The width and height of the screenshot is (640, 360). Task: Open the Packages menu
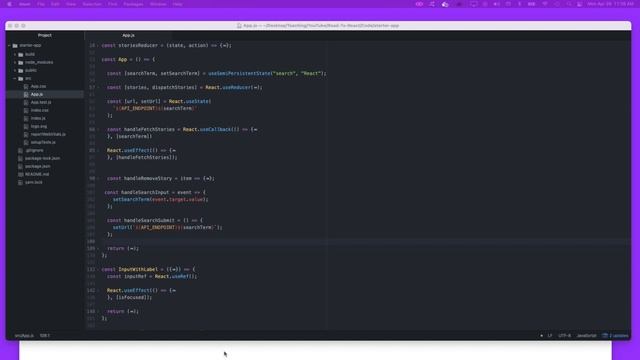(x=133, y=4)
